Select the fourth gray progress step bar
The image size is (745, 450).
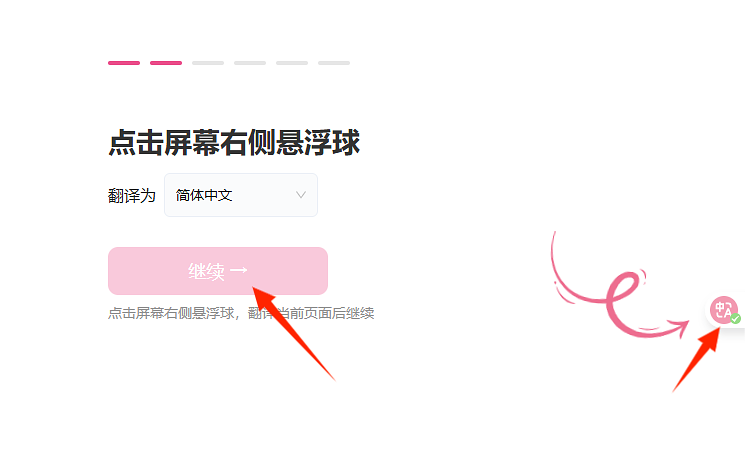[x=250, y=63]
